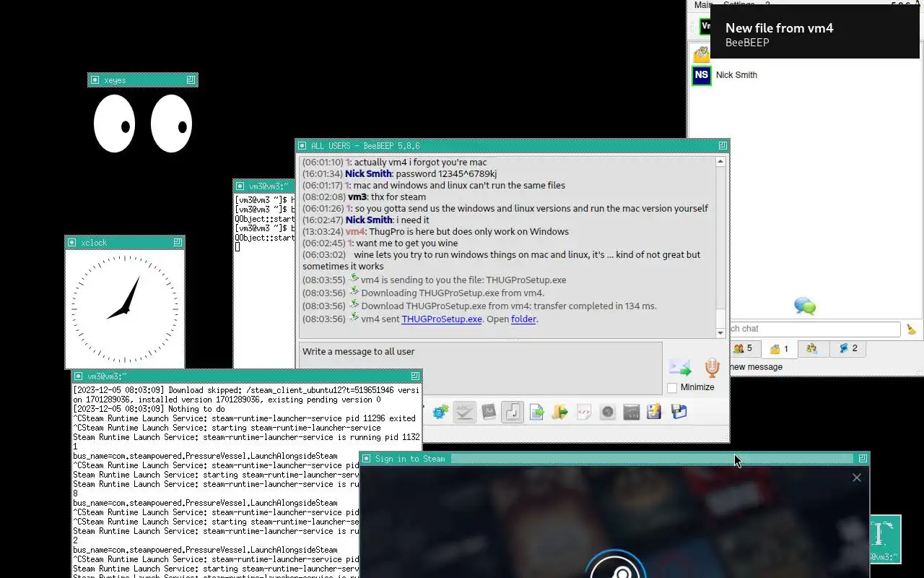Click the microphone voice message icon

coord(712,368)
